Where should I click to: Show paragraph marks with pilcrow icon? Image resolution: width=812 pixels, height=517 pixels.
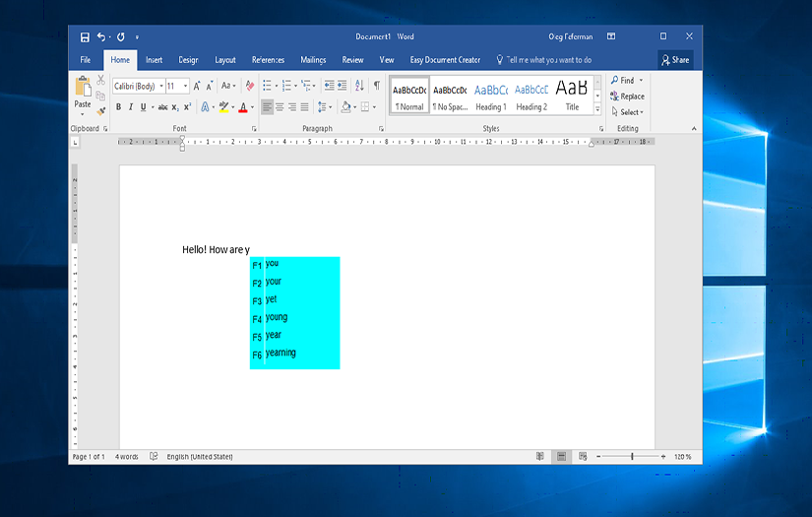[377, 86]
